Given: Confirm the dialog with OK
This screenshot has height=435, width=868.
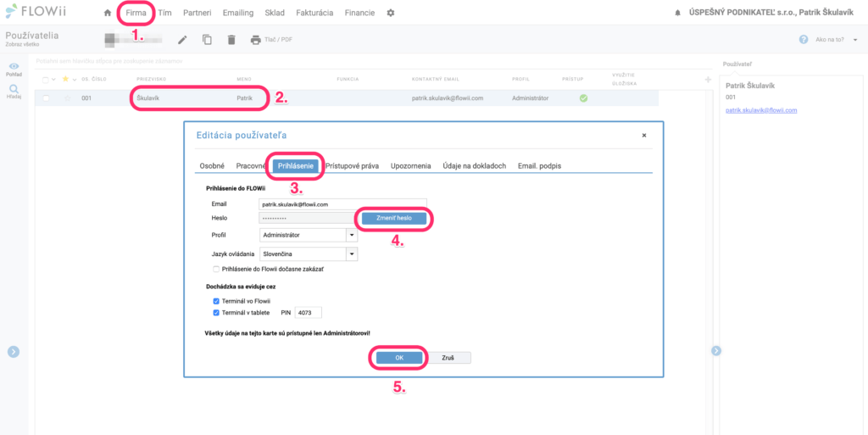Looking at the screenshot, I should (x=399, y=358).
